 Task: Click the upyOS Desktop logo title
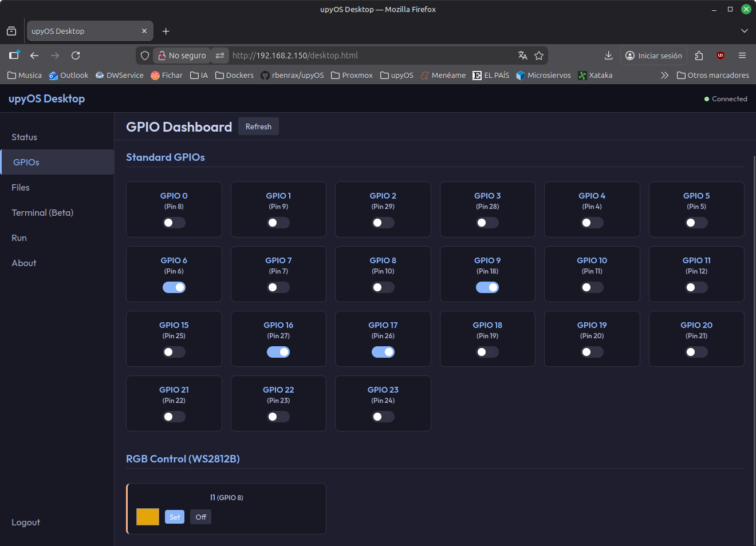coord(46,98)
